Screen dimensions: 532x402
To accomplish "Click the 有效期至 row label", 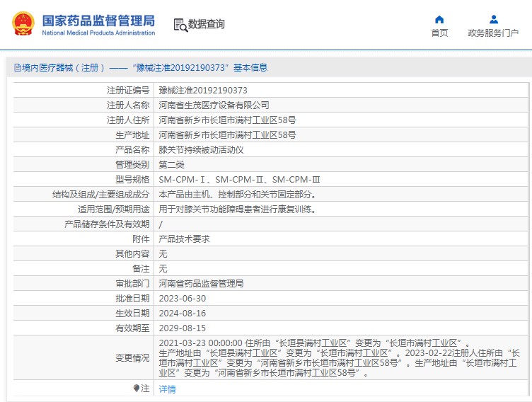I will 132,328.
